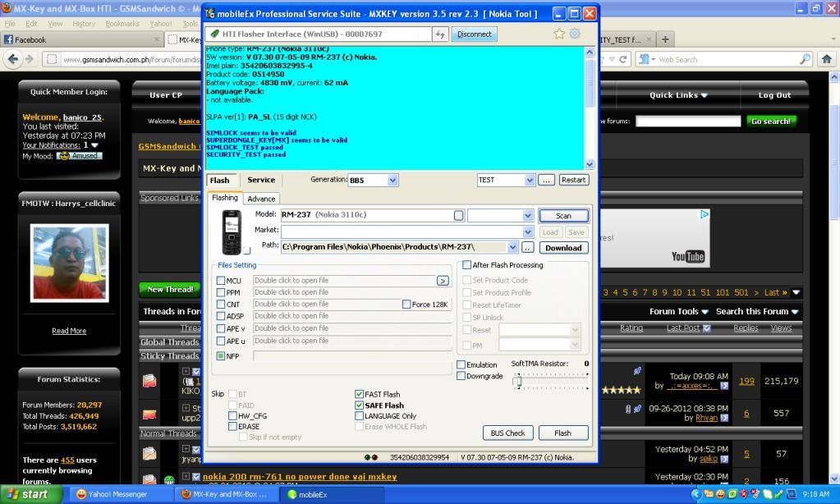Image resolution: width=840 pixels, height=504 pixels.
Task: Enable After Flash Processing checkbox
Action: [467, 264]
